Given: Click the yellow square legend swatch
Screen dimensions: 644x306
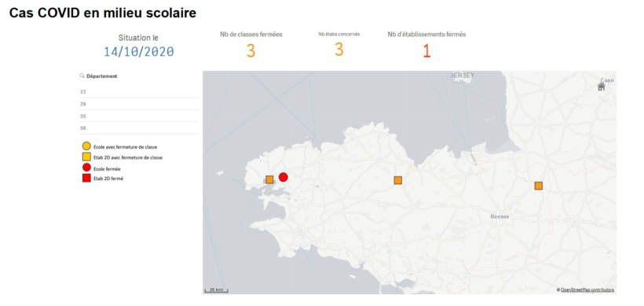Looking at the screenshot, I should [x=86, y=157].
